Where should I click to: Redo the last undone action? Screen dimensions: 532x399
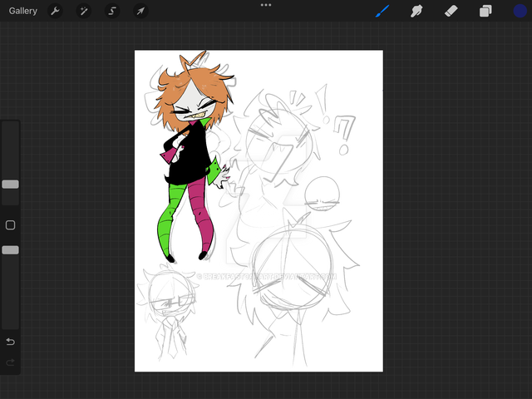point(11,362)
